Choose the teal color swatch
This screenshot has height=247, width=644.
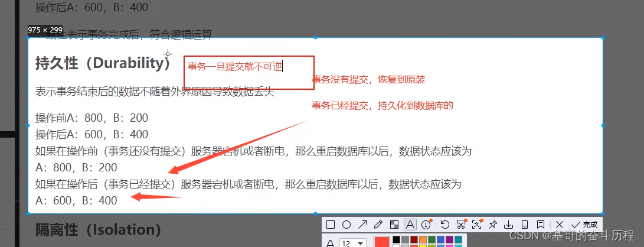(458, 239)
